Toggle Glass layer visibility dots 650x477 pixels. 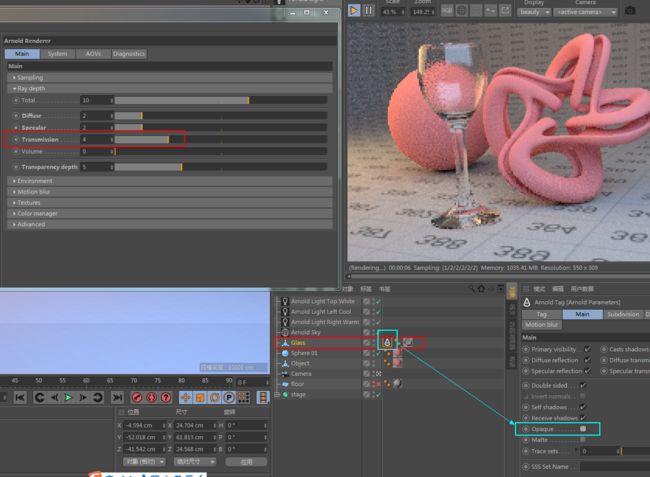tap(374, 343)
